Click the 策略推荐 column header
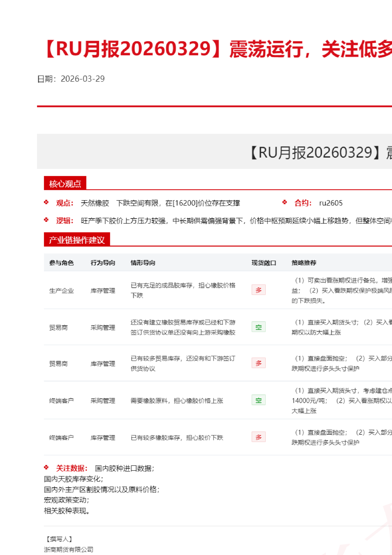Viewport: 392px width, 555px height. 304,263
